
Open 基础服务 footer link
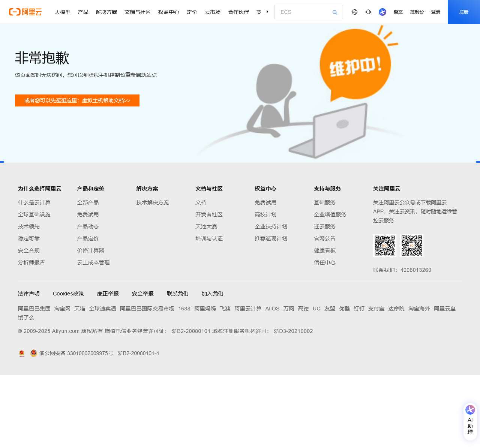click(325, 202)
